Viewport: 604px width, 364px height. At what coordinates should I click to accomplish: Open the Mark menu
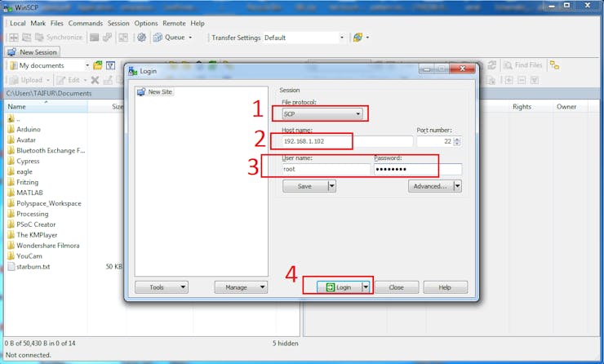tap(38, 24)
